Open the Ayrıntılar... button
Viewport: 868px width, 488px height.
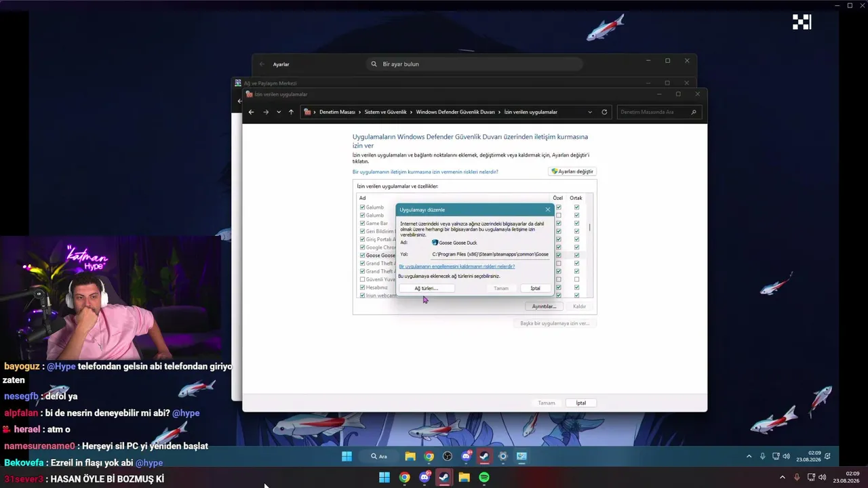(x=544, y=306)
